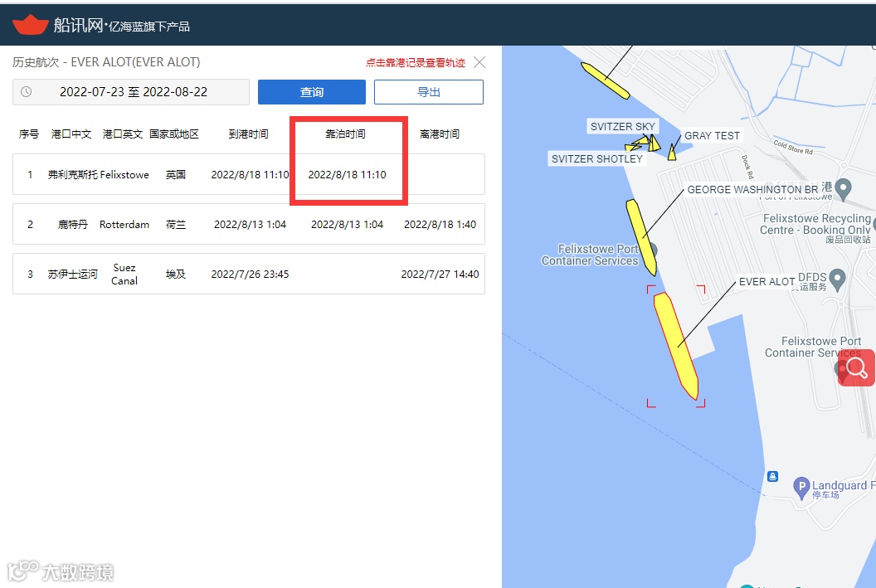Image resolution: width=876 pixels, height=588 pixels.
Task: Click the red search magnifier button
Action: (x=856, y=368)
